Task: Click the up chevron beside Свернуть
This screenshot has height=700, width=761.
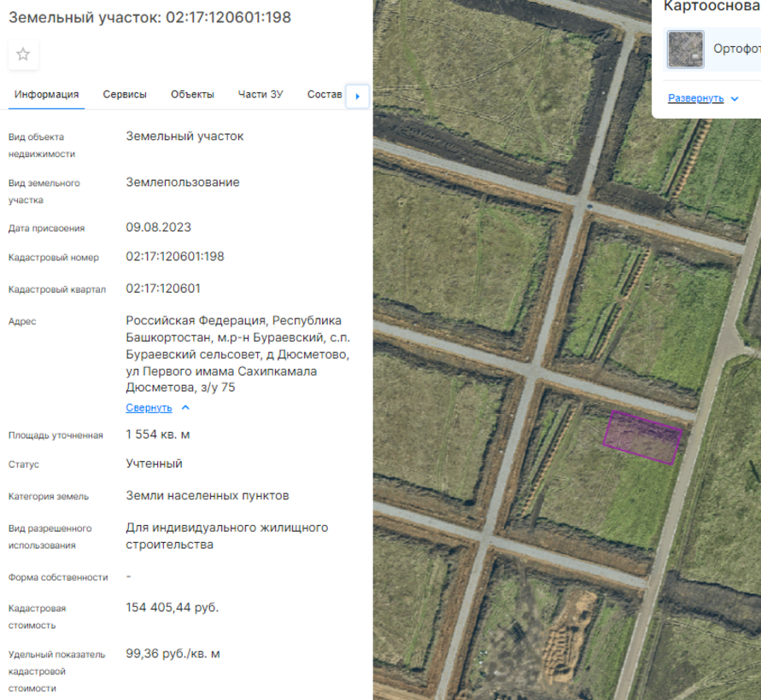Action: (185, 408)
